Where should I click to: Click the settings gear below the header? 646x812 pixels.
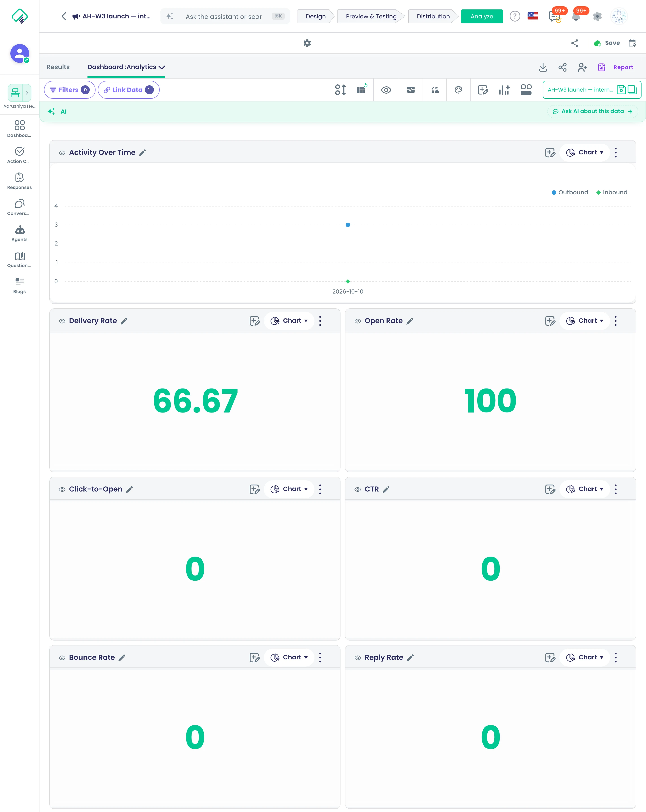307,43
